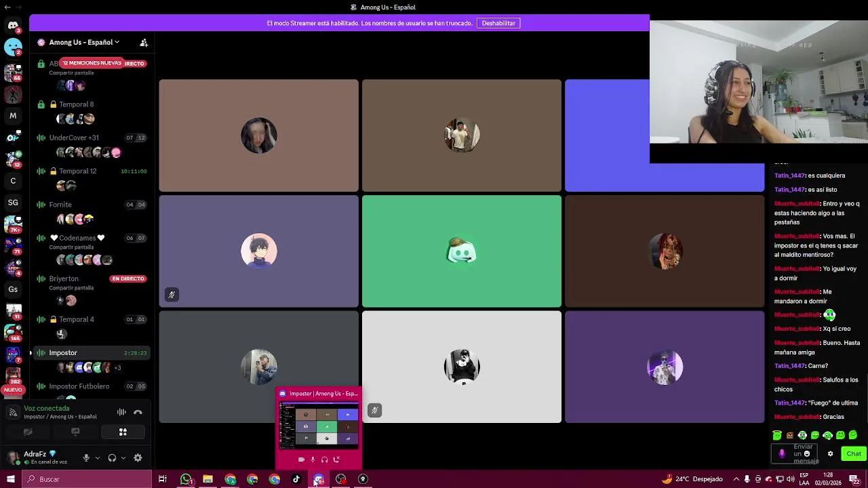
Task: Join the Briyerton voice channel
Action: tap(92, 279)
